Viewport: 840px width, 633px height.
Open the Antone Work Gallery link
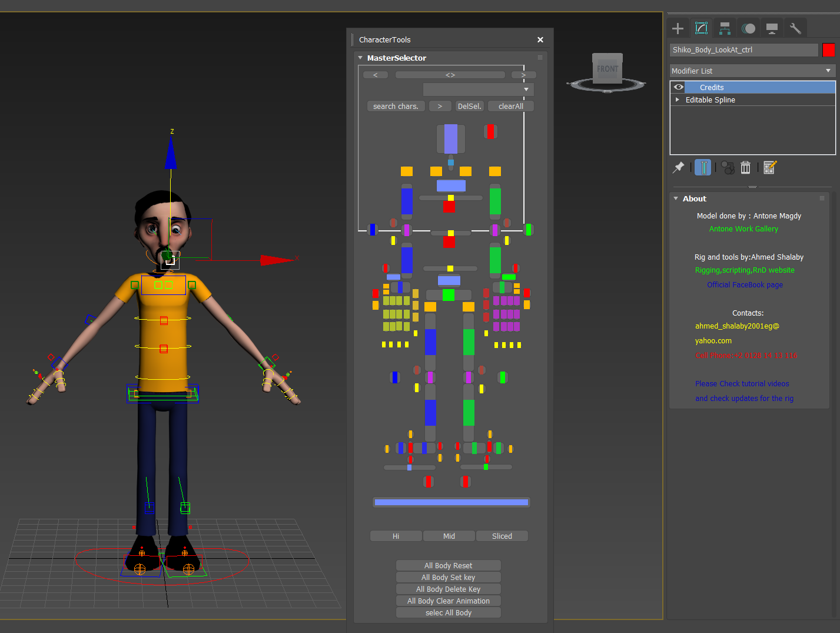pyautogui.click(x=743, y=229)
